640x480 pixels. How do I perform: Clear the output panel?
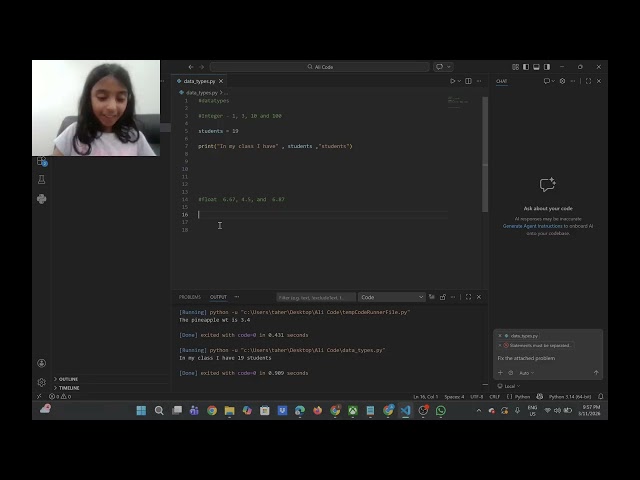(432, 297)
